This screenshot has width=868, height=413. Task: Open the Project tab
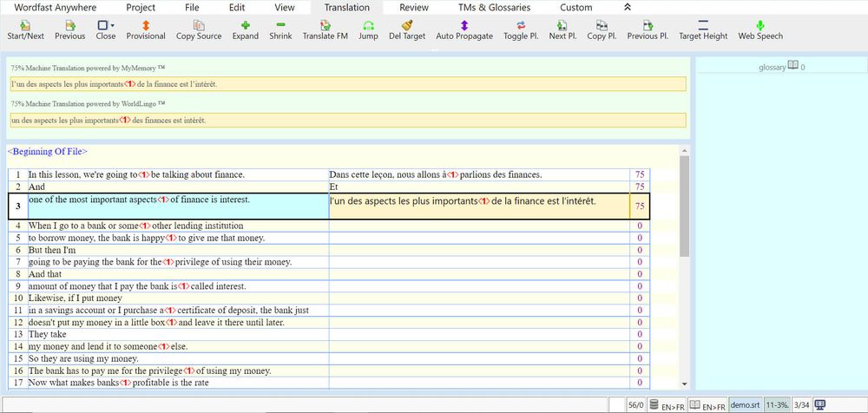coord(141,7)
